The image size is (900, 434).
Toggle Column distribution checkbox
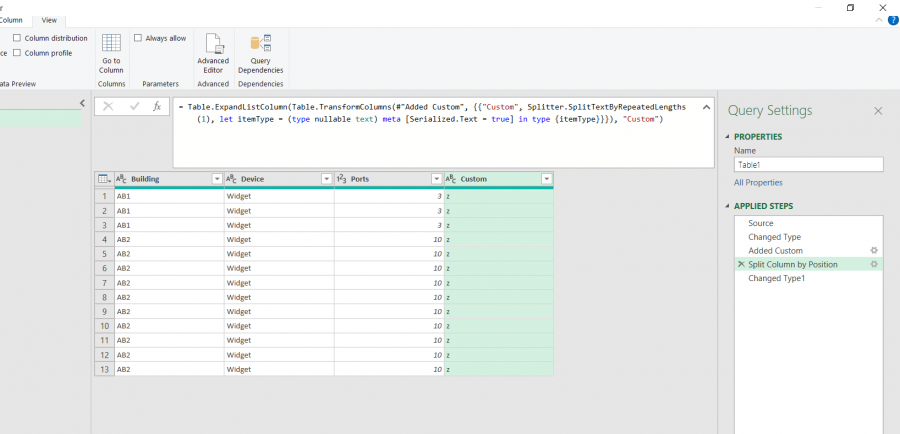click(17, 38)
